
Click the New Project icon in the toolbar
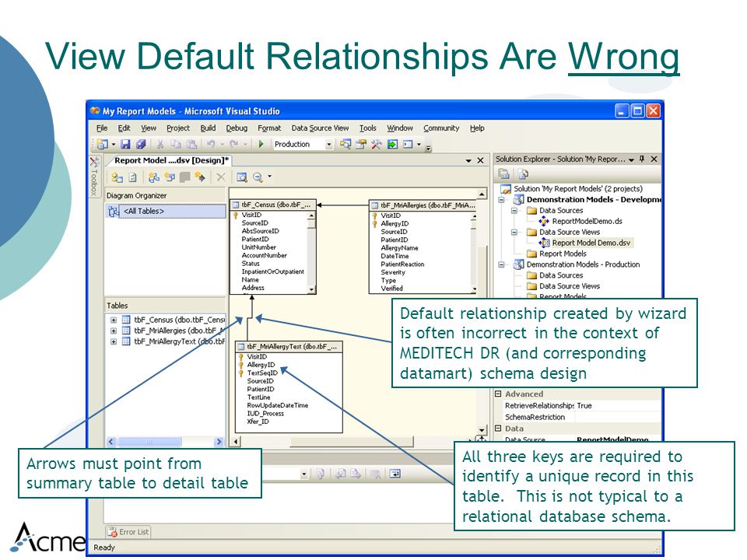tap(102, 144)
